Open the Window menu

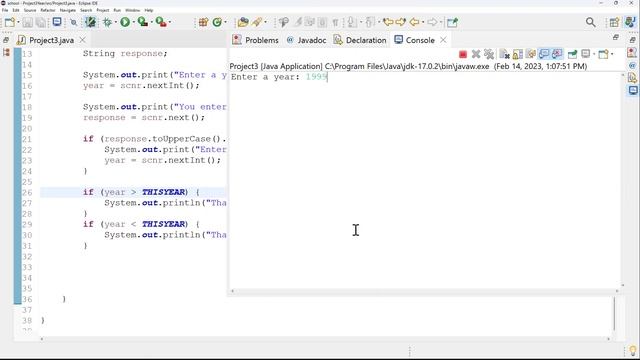click(132, 10)
